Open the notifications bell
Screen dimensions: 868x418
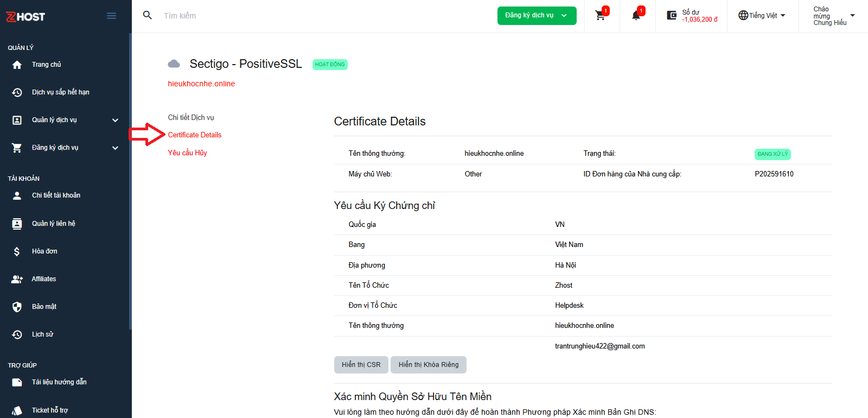(x=636, y=15)
